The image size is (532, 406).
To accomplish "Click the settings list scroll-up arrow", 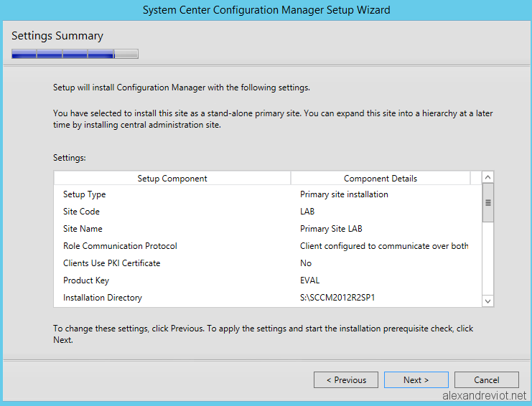I will (x=488, y=177).
